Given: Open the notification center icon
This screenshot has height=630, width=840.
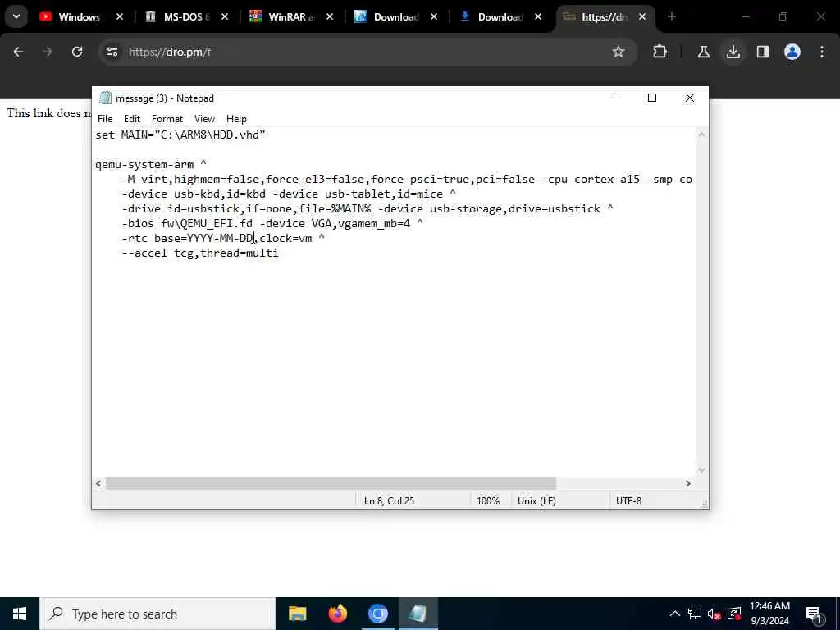Looking at the screenshot, I should 815,614.
